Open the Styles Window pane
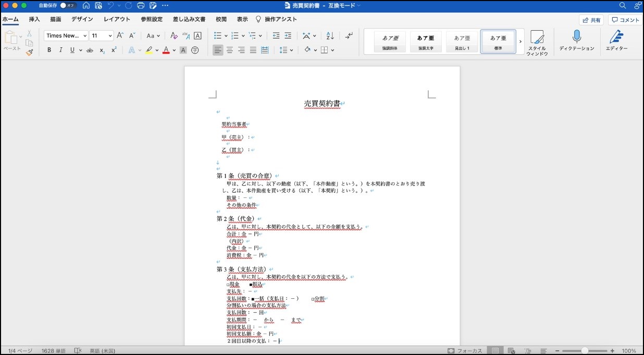This screenshot has height=355, width=644. [x=537, y=42]
